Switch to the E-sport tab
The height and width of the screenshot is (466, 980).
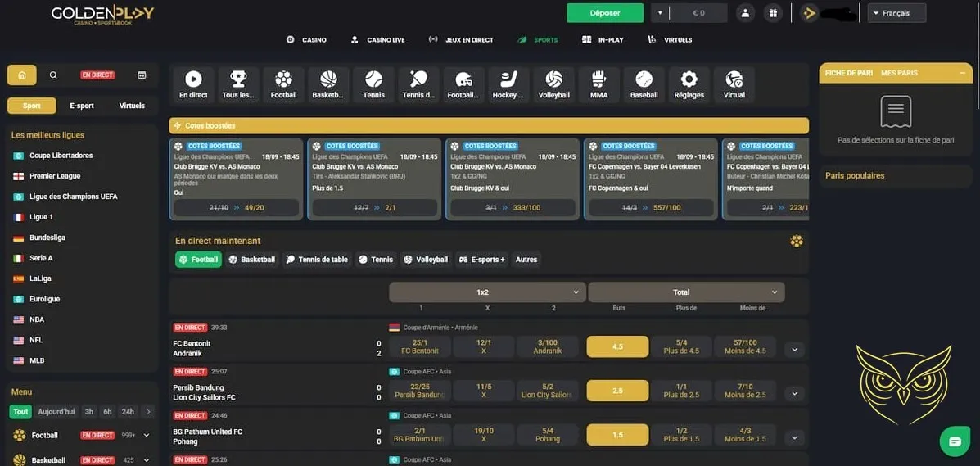82,106
